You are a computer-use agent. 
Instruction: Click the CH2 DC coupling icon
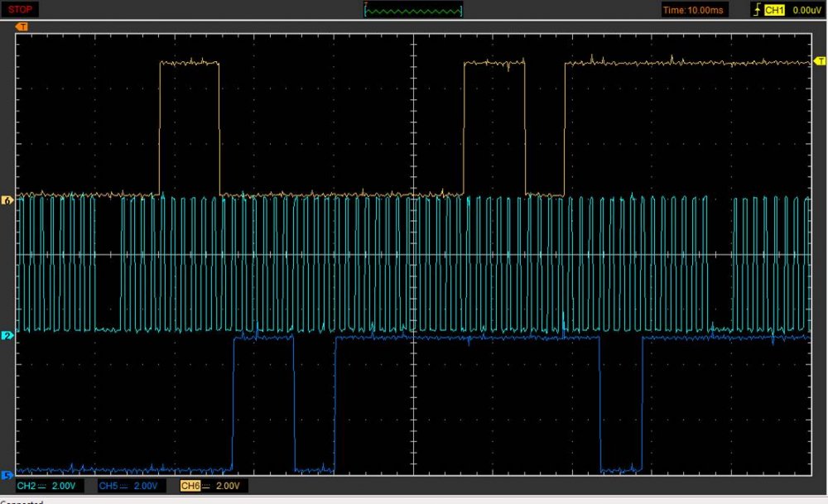(x=41, y=486)
